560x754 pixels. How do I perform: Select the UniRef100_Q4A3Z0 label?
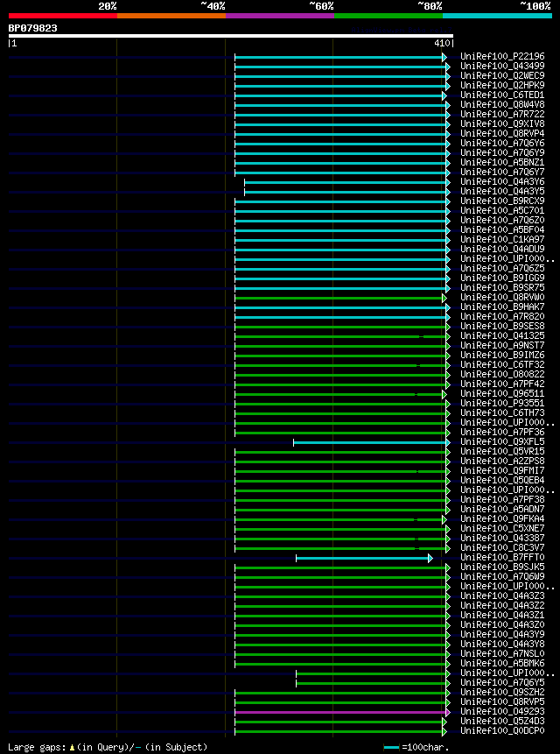(502, 624)
